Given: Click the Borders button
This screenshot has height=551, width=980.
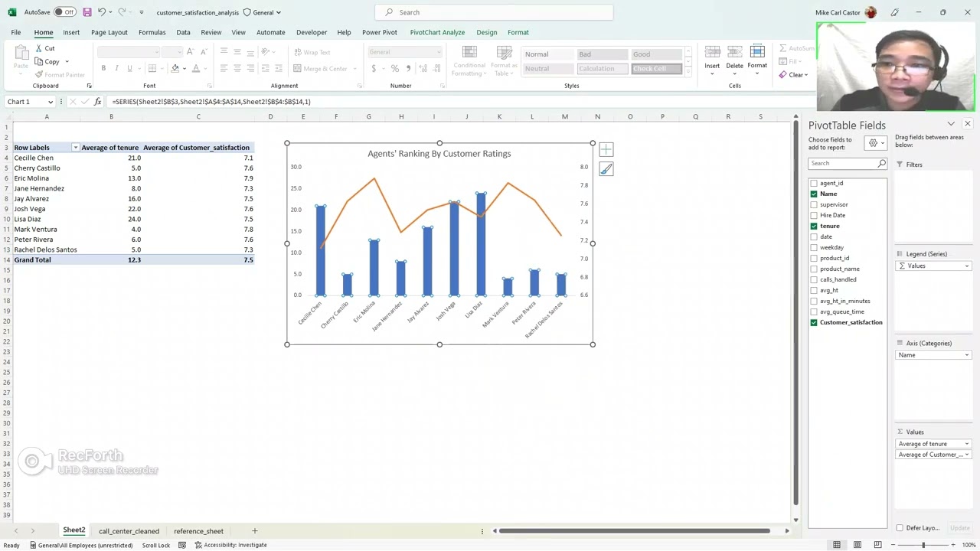Looking at the screenshot, I should click(152, 68).
